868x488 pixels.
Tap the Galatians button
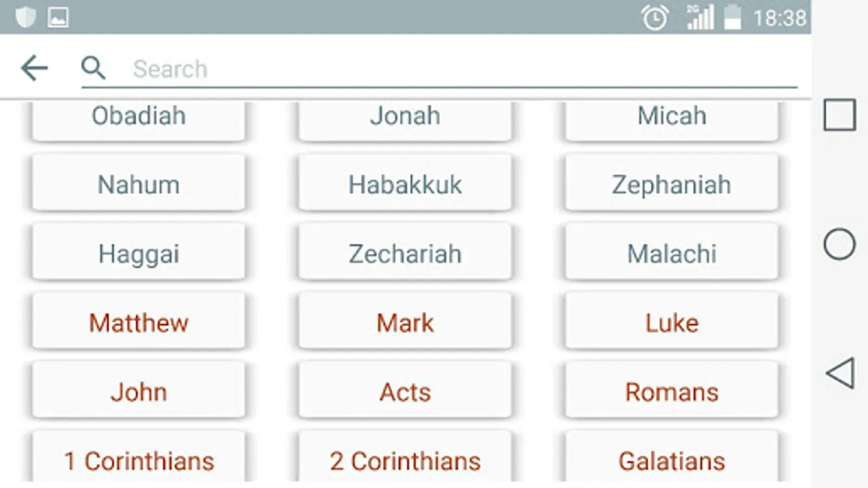pos(672,457)
